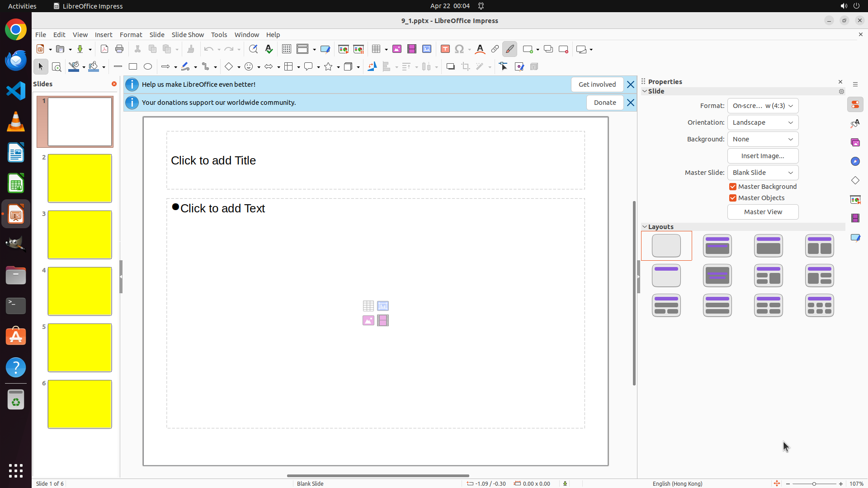The width and height of the screenshot is (868, 488).
Task: Uncheck the Master Objects checkbox
Action: tap(733, 198)
